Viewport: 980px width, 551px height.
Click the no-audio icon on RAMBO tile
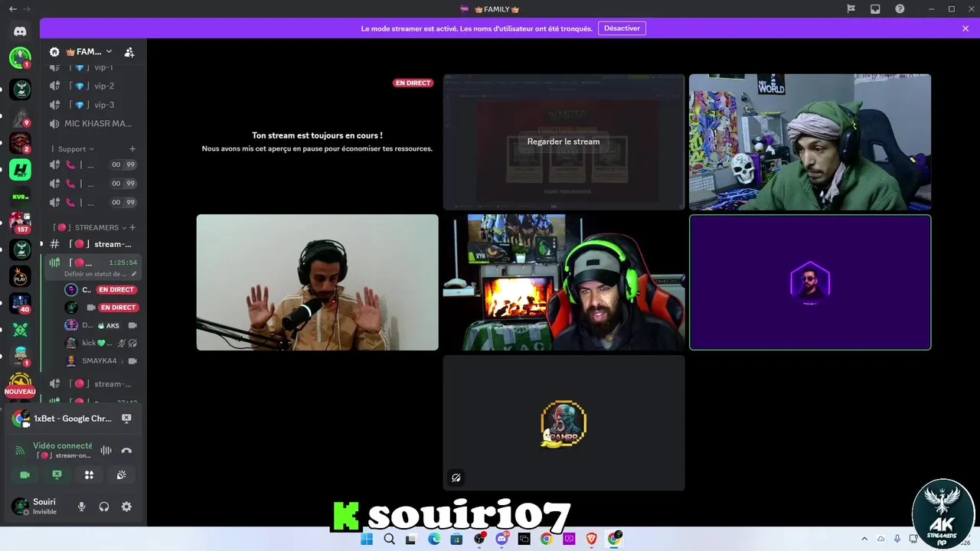[456, 478]
